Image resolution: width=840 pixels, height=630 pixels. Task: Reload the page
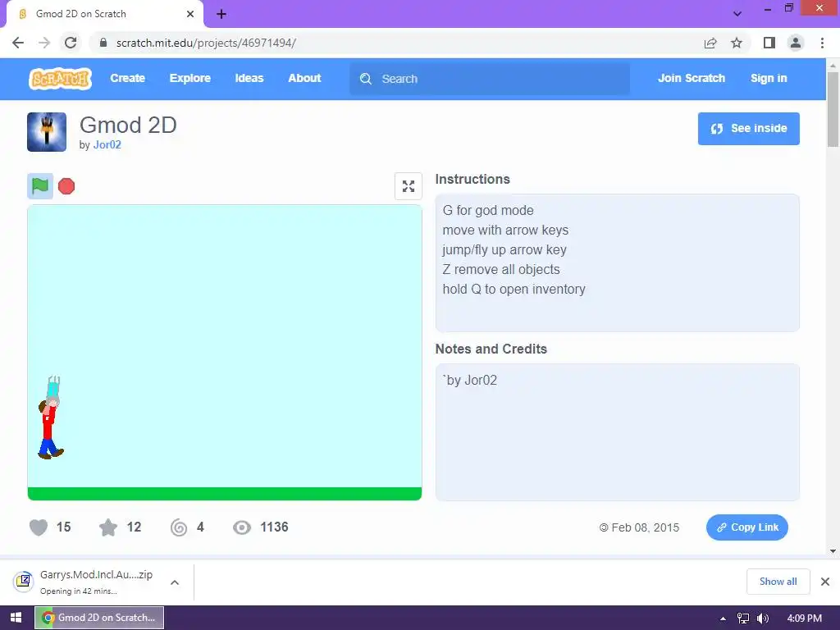click(x=71, y=43)
